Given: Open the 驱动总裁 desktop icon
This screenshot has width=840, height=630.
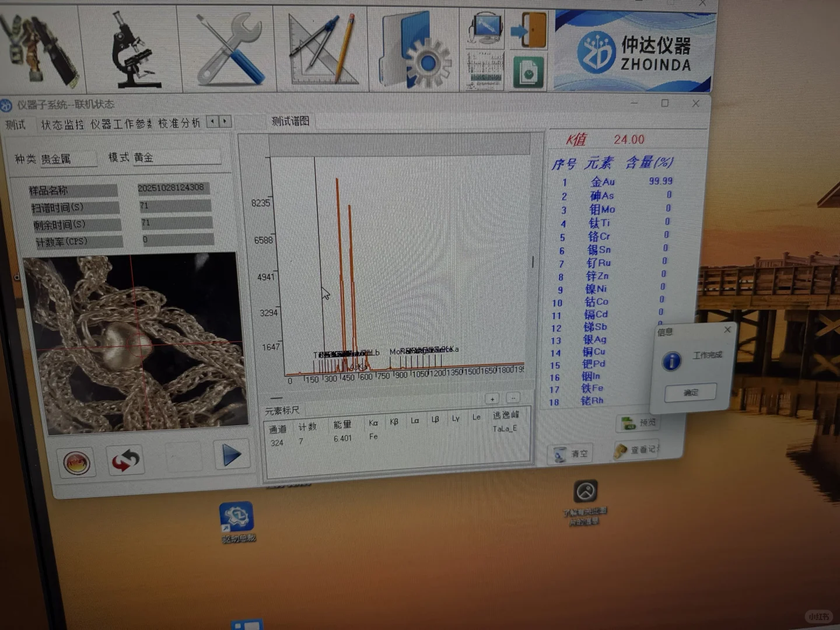Looking at the screenshot, I should [x=237, y=523].
